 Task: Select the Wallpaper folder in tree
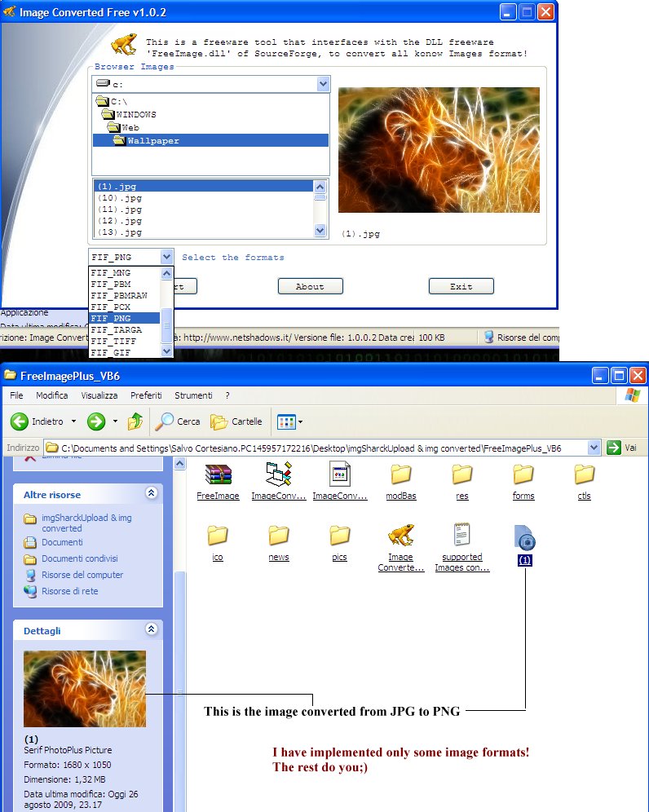click(152, 140)
